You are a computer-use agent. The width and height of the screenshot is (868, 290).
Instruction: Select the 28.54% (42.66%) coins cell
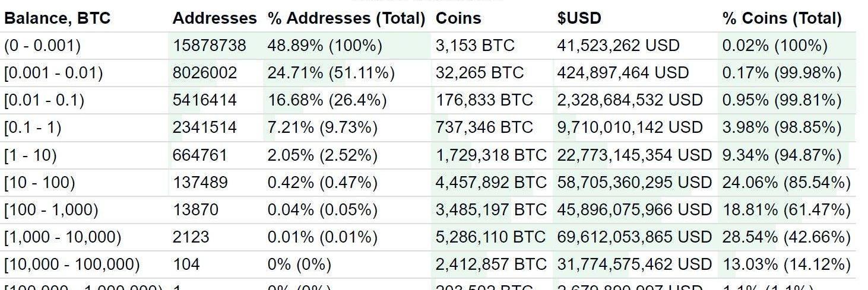pyautogui.click(x=786, y=237)
